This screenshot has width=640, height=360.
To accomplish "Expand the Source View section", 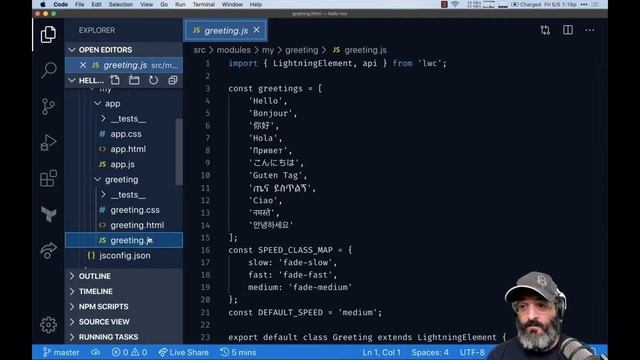I will (x=124, y=322).
